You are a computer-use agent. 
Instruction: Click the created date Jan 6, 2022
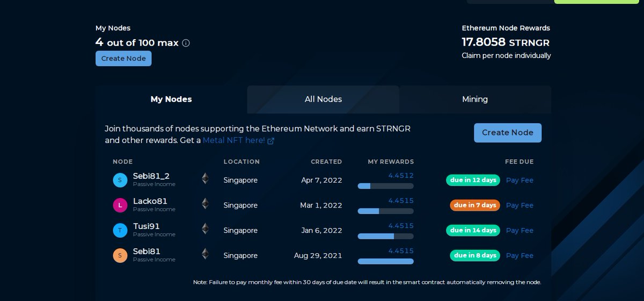click(321, 231)
